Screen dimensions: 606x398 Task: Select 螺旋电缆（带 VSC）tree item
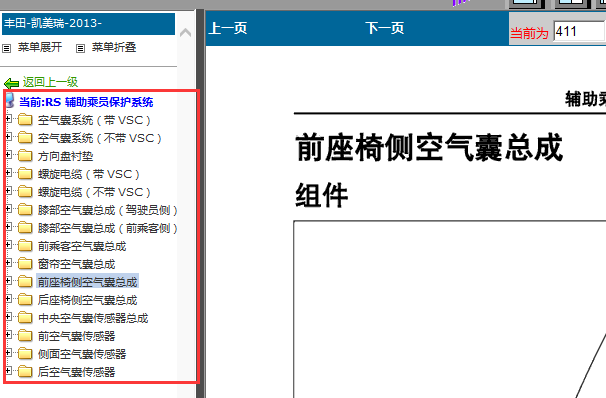(89, 174)
